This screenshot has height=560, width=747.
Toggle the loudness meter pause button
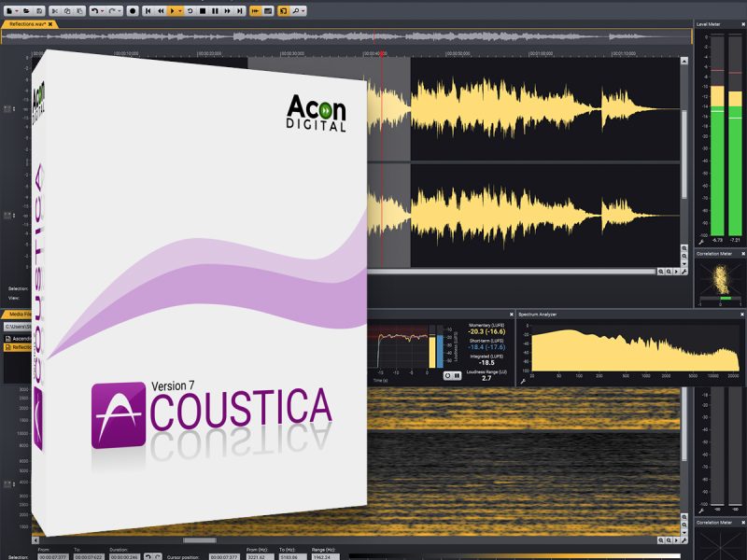coord(457,375)
